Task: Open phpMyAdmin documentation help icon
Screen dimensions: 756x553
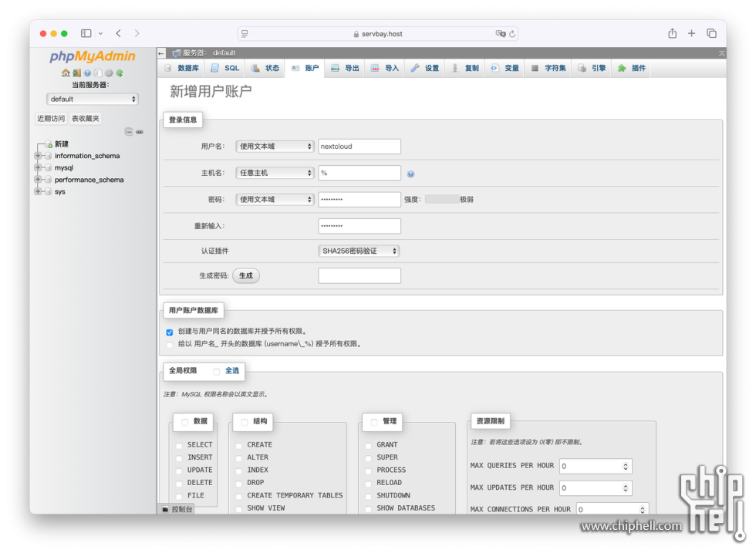Action: coord(87,72)
